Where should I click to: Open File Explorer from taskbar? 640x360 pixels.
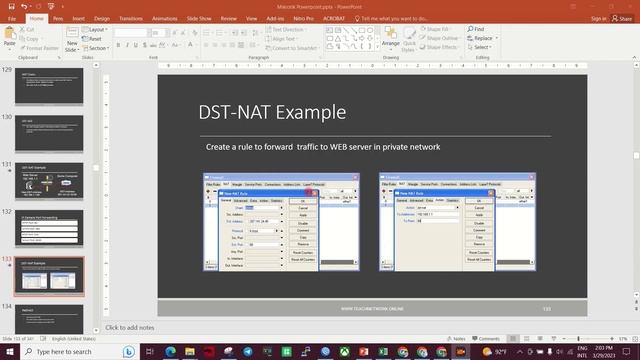[x=190, y=351]
